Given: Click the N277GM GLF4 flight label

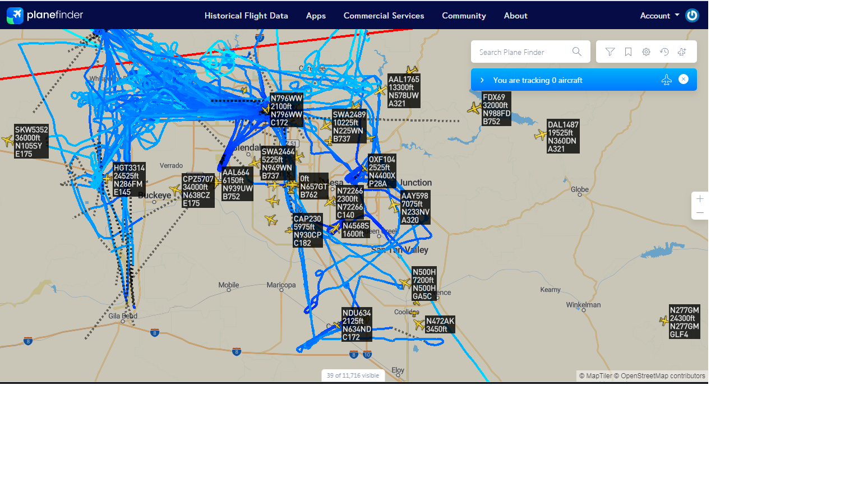Looking at the screenshot, I should (x=685, y=322).
